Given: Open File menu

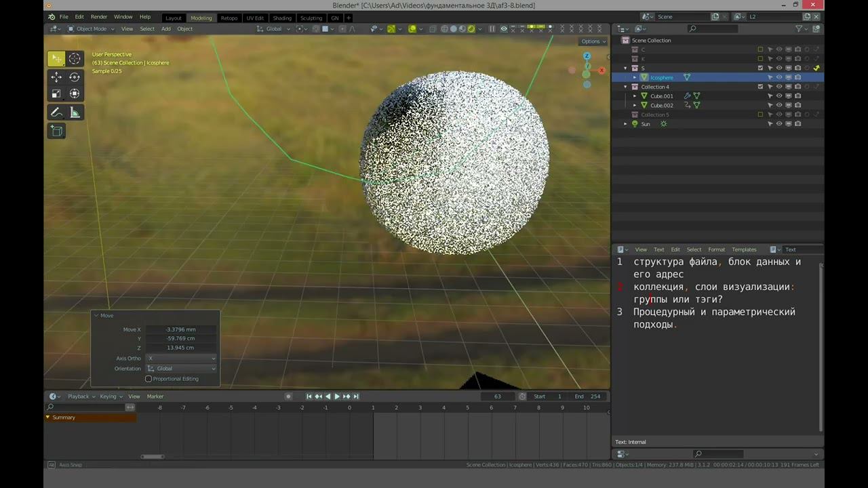Looking at the screenshot, I should 64,17.
